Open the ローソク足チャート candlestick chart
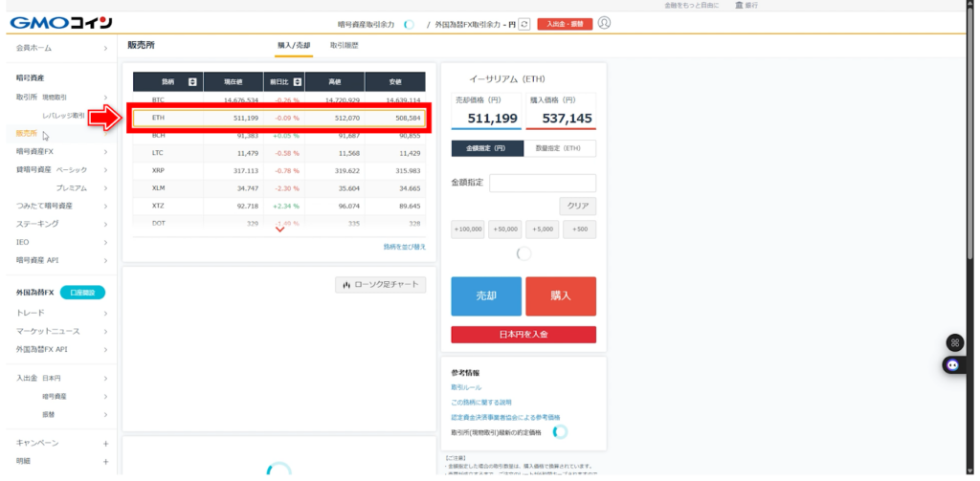Viewport: 980px width, 481px height. (x=380, y=285)
